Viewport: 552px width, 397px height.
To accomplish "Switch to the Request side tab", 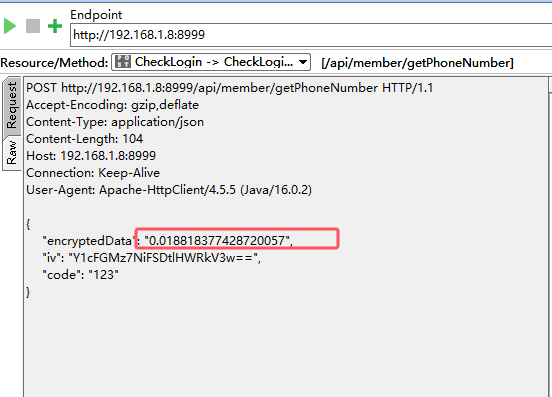I will [x=12, y=105].
